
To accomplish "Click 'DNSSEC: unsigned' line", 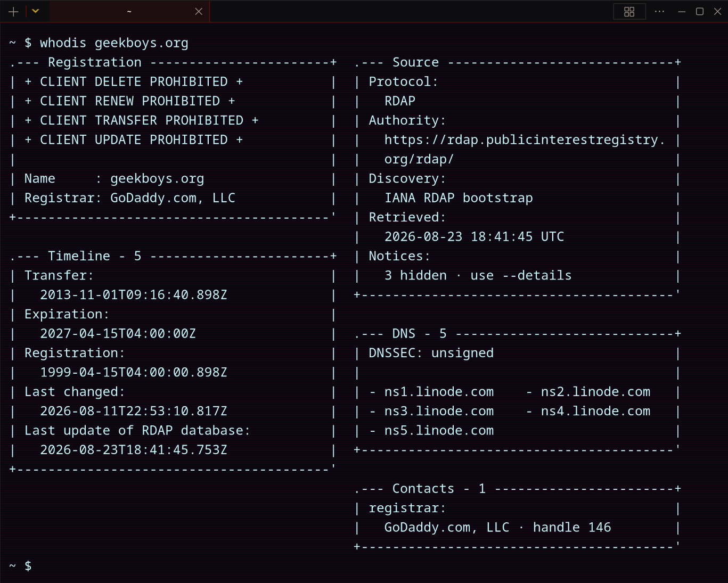I will (431, 354).
